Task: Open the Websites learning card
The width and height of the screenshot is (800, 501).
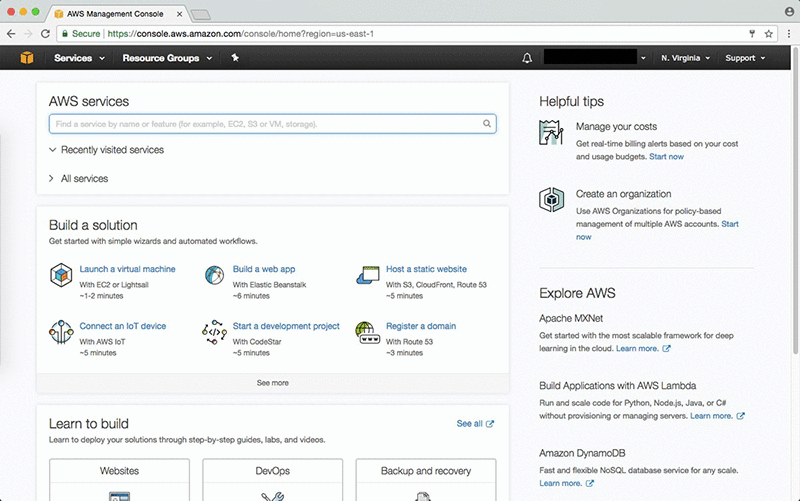Action: coord(119,480)
